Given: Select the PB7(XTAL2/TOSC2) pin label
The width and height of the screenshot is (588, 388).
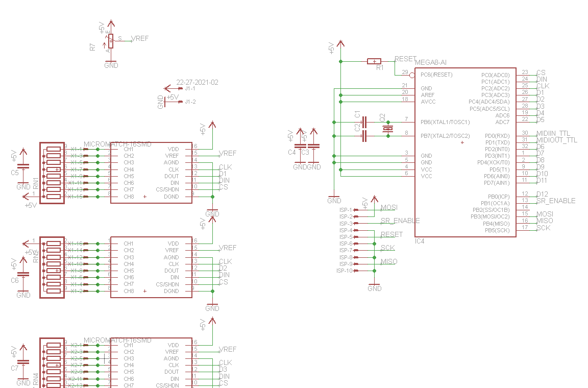Looking at the screenshot, I should pyautogui.click(x=445, y=136).
